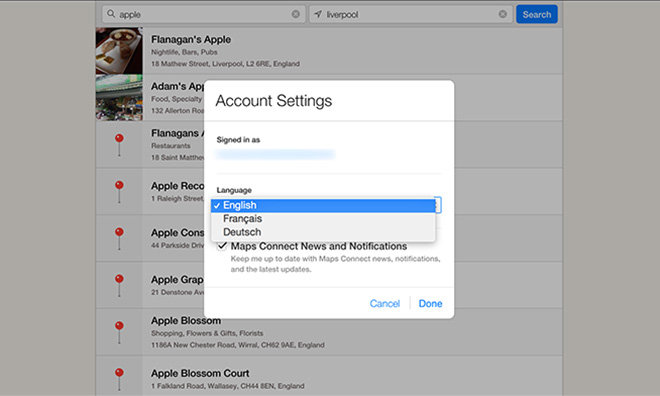Click the Keep me up to date description text
This screenshot has height=396, width=660.
point(335,264)
